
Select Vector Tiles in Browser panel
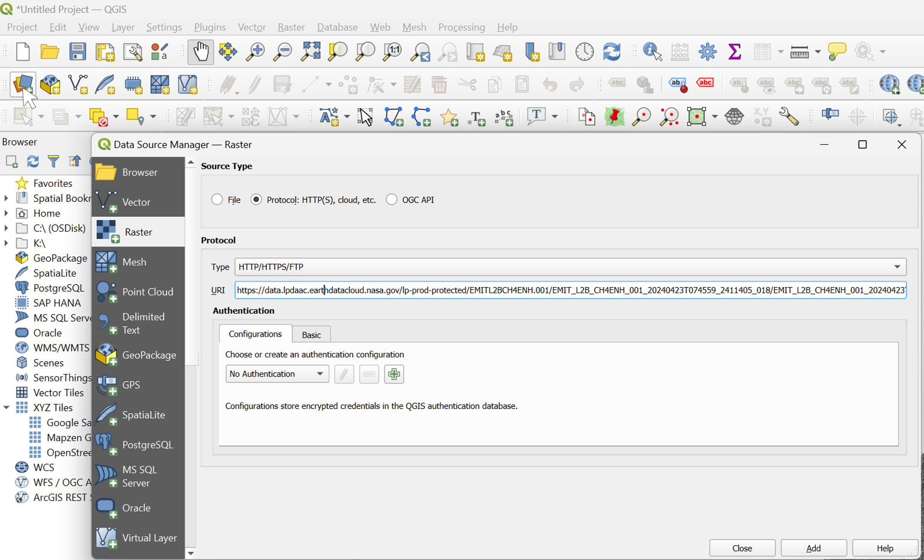pyautogui.click(x=58, y=393)
